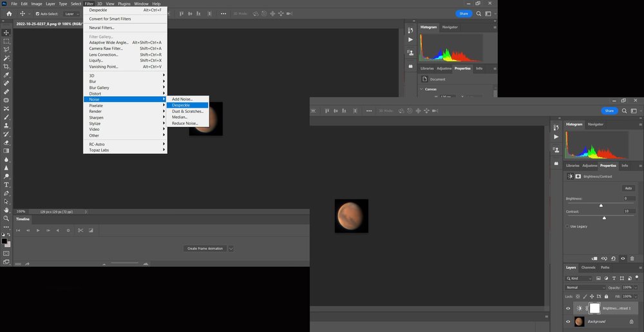Image resolution: width=644 pixels, height=332 pixels.
Task: Select the Hand tool
Action: coord(6,210)
